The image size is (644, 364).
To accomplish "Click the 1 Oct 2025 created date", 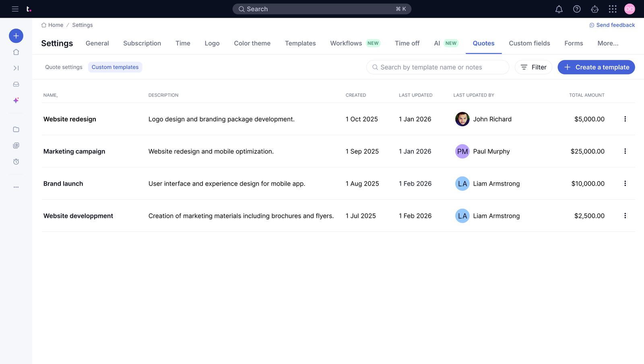I will click(x=361, y=119).
